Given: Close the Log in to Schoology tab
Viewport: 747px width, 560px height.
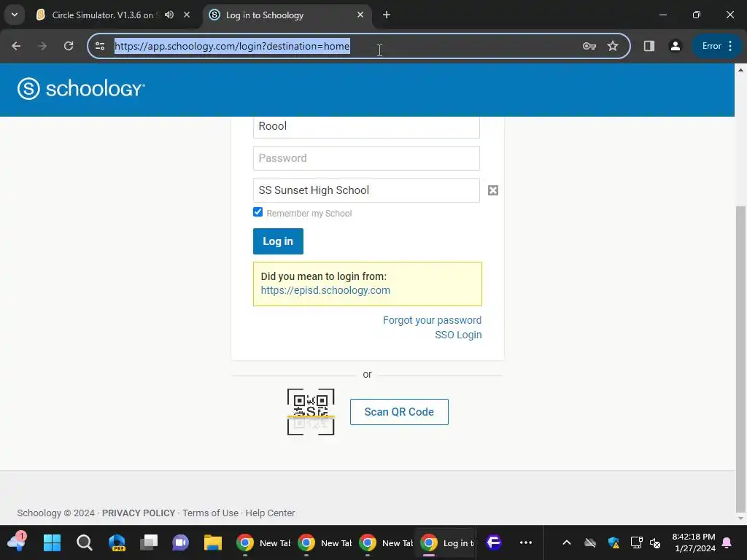Looking at the screenshot, I should coord(360,15).
